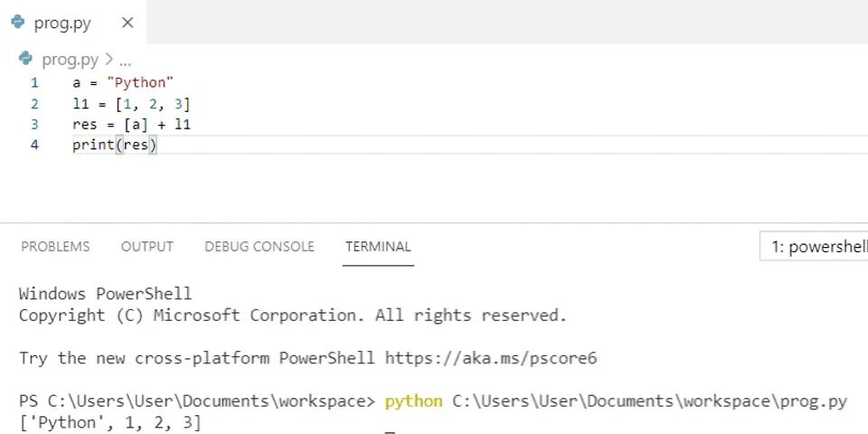868x434 pixels.
Task: Expand the breadcrumb ellipsis after prog.py
Action: 125,61
